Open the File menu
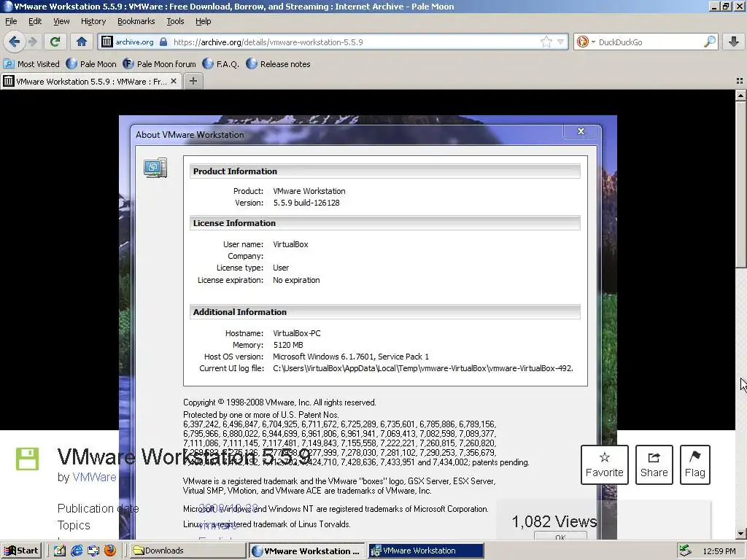 [x=11, y=21]
